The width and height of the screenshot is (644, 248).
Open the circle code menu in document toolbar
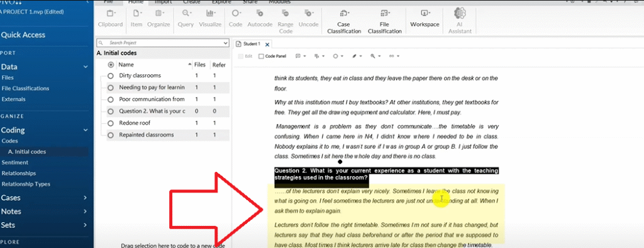point(338,56)
